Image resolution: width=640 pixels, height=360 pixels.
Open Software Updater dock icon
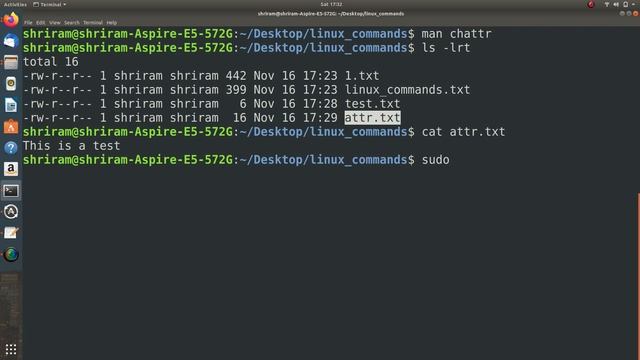11,212
